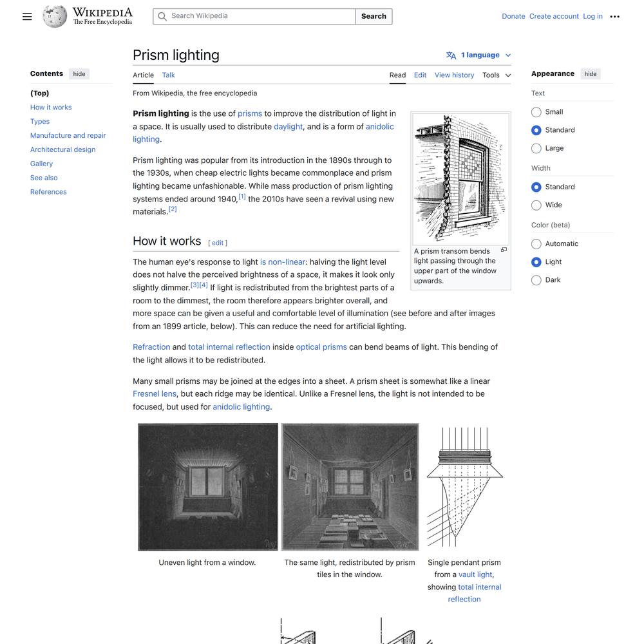Viewport: 644px width, 644px height.
Task: Select Dark color mode
Action: (x=536, y=280)
